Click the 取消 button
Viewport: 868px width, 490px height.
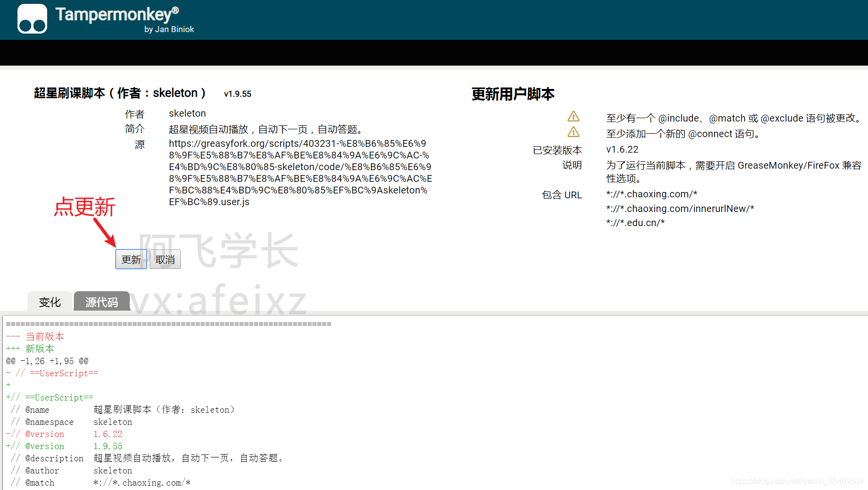(x=165, y=259)
